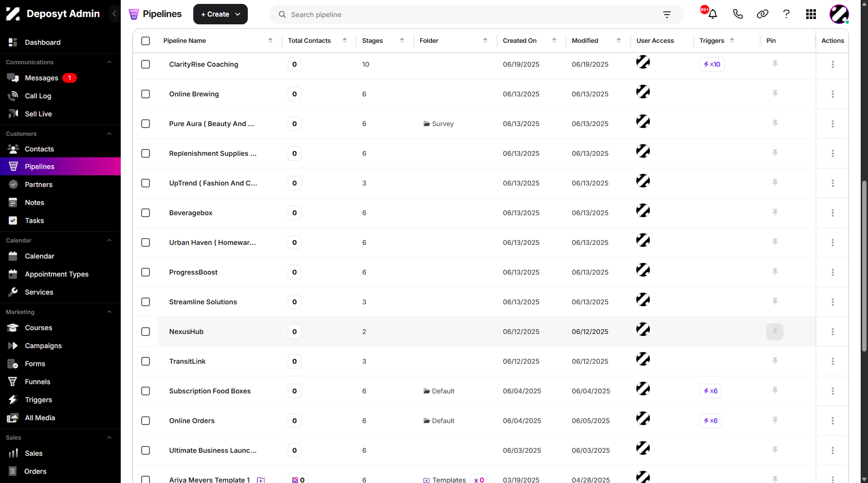
Task: Open Survey folder of Pure Aura row
Action: [439, 124]
